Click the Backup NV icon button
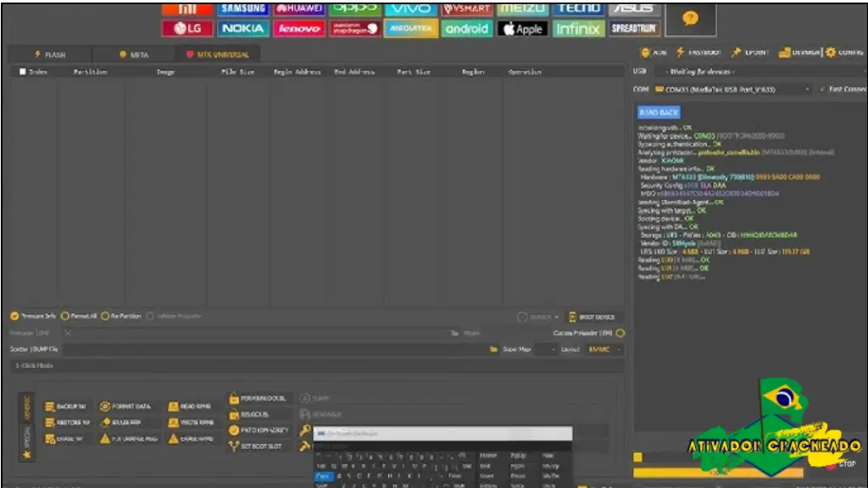This screenshot has height=488, width=868. tap(66, 406)
